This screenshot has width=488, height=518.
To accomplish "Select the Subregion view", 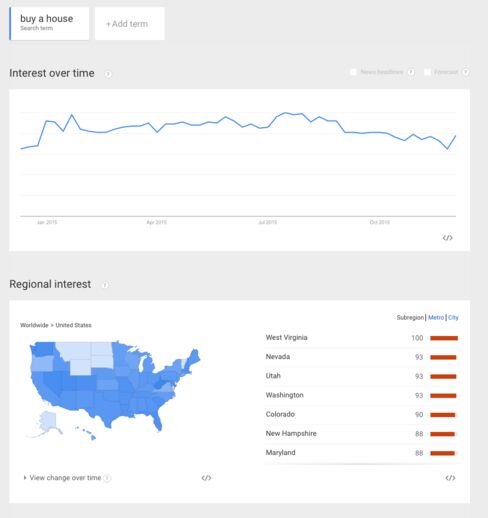I will click(410, 317).
